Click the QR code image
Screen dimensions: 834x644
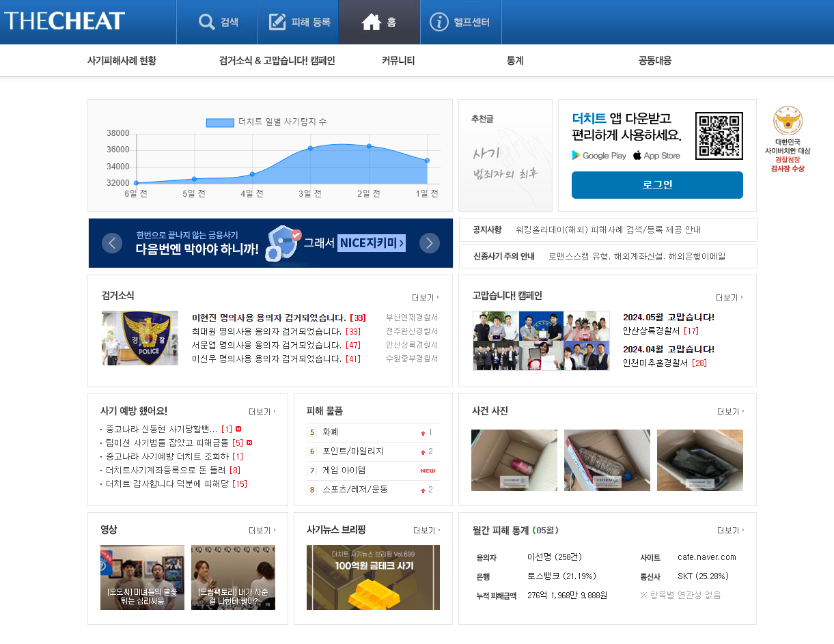point(719,136)
